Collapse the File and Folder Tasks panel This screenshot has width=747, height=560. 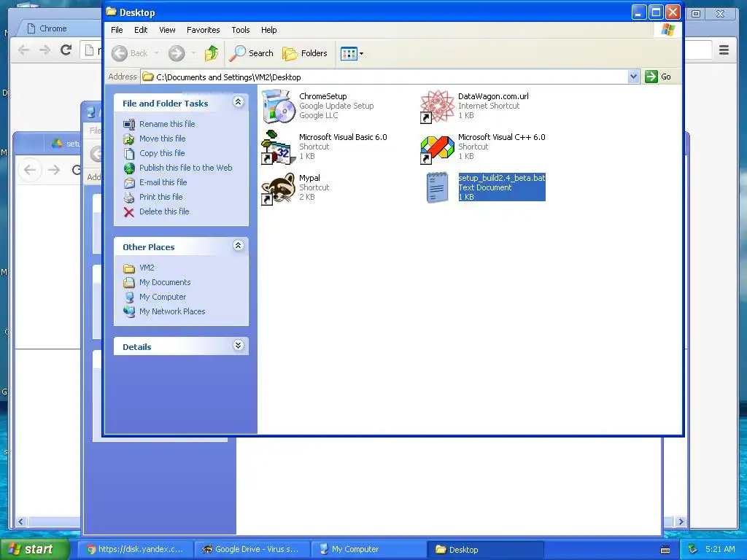pyautogui.click(x=239, y=102)
